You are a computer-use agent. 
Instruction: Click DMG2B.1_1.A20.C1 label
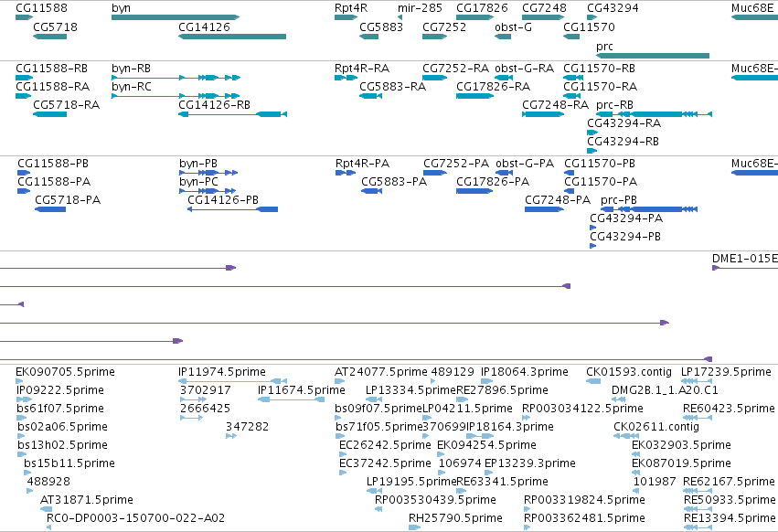pyautogui.click(x=665, y=390)
